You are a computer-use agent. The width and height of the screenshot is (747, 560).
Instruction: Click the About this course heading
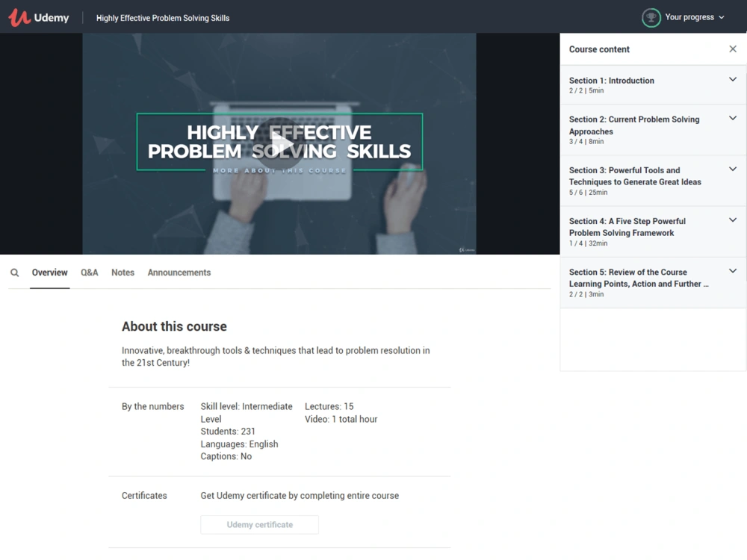(x=174, y=326)
